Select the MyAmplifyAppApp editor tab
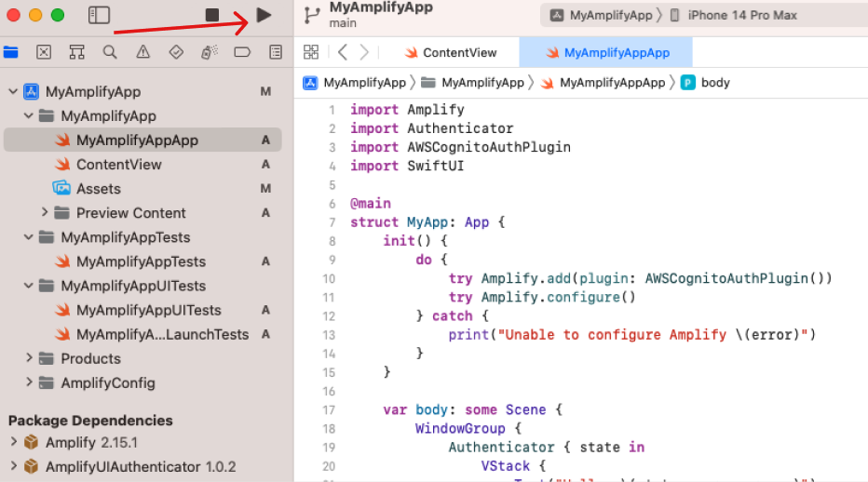868x482 pixels. tap(606, 52)
